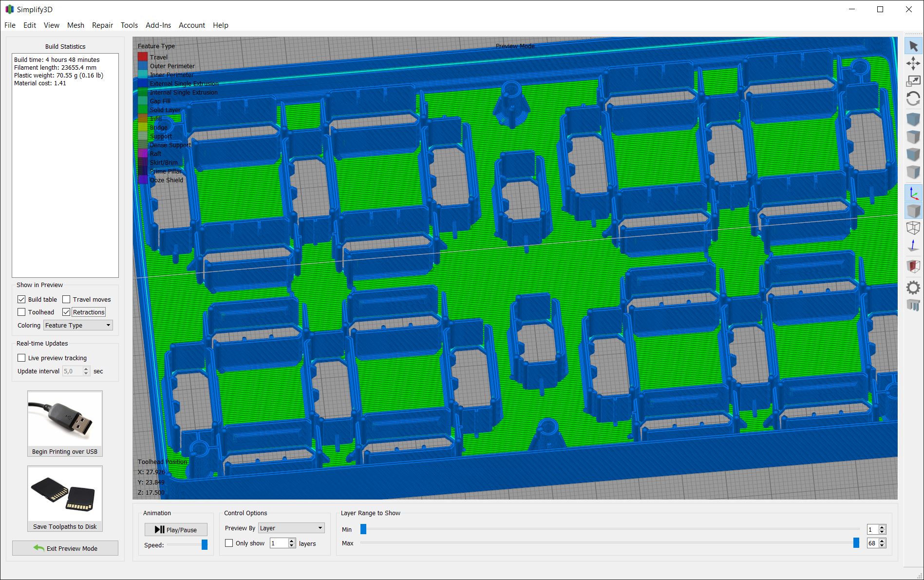Increase the Only show layers count
The image size is (924, 580).
coord(292,541)
